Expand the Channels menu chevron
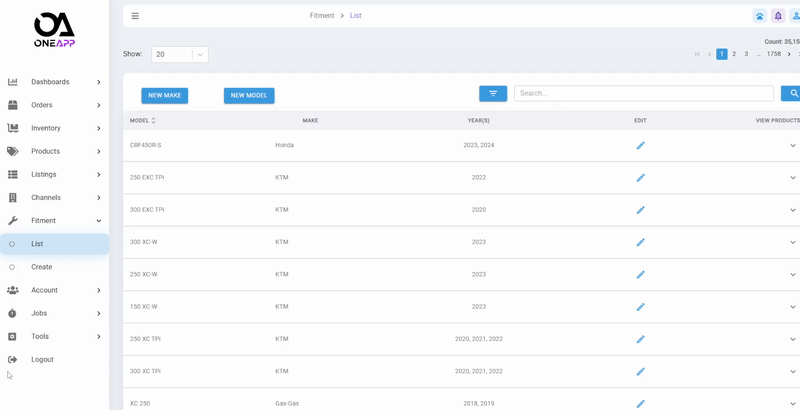This screenshot has width=800, height=410. click(x=98, y=198)
